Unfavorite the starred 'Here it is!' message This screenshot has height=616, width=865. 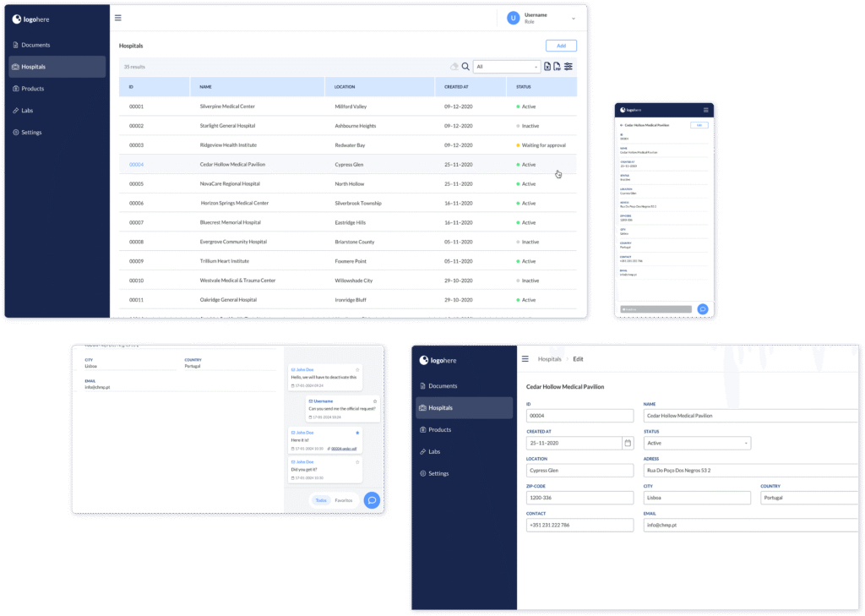(357, 433)
